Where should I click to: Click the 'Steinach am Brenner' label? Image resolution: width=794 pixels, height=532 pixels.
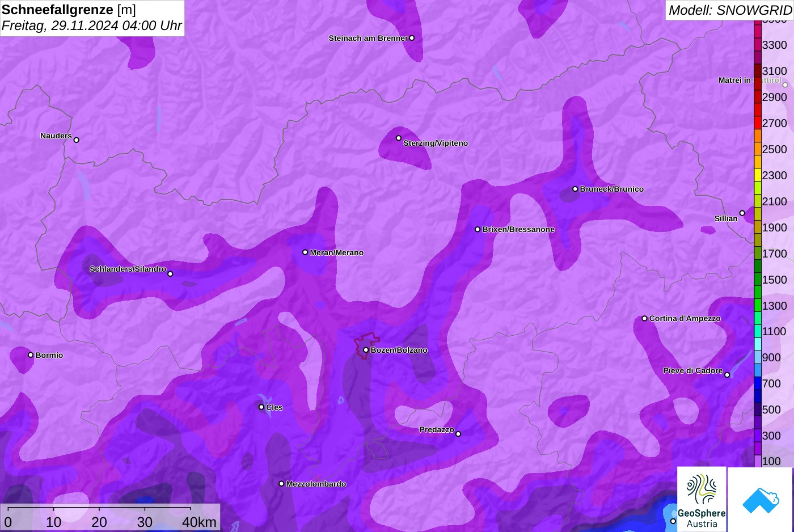[368, 38]
